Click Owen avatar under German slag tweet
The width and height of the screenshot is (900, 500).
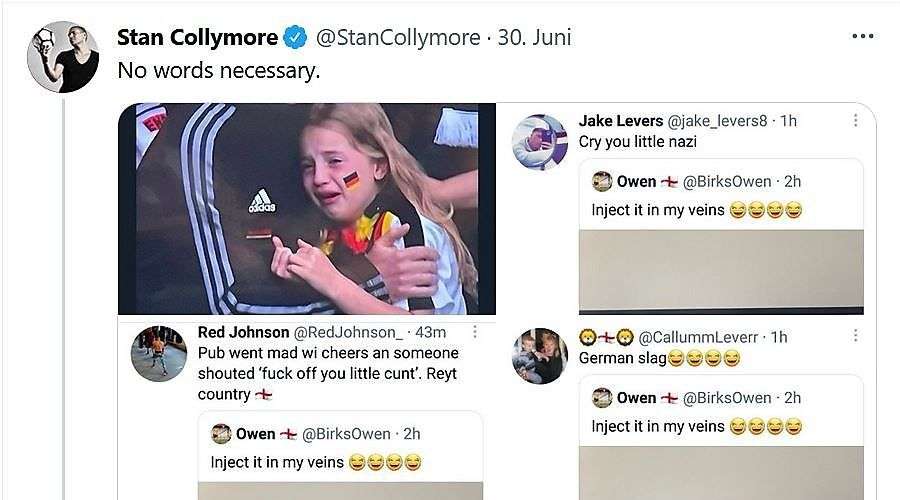(602, 397)
